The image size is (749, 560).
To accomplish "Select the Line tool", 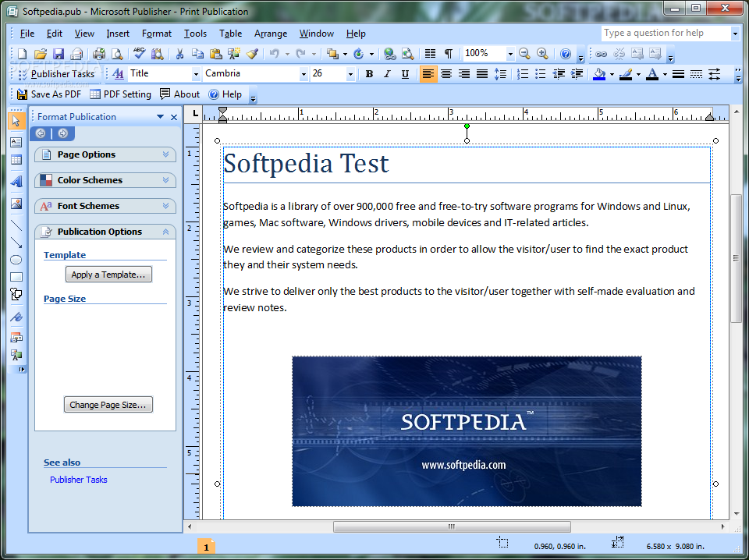I will (x=16, y=225).
